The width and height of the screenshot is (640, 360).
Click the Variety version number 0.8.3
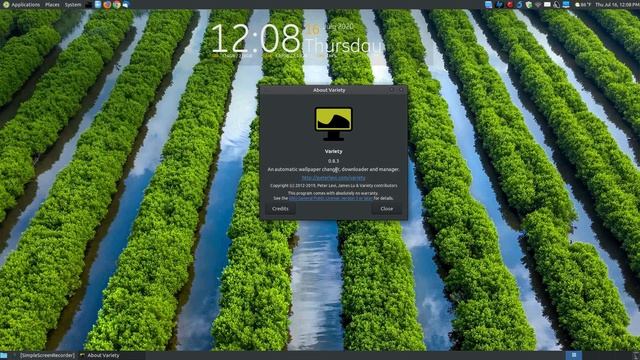click(x=333, y=161)
